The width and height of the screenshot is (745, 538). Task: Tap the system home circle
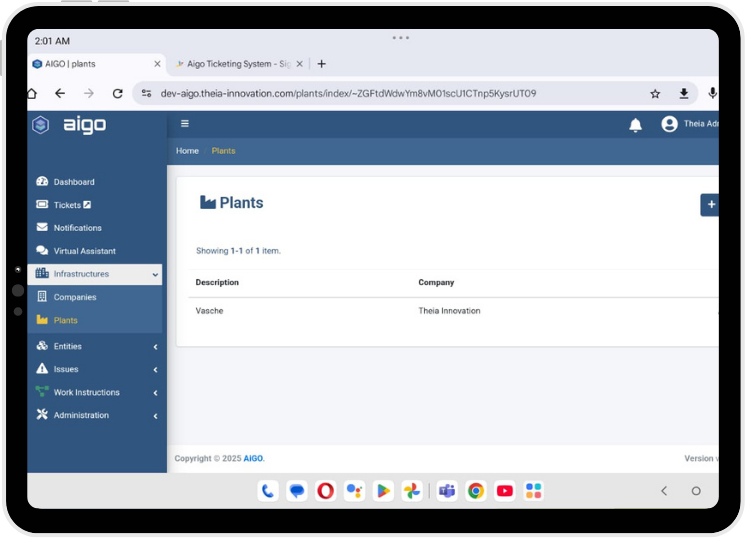pyautogui.click(x=696, y=491)
